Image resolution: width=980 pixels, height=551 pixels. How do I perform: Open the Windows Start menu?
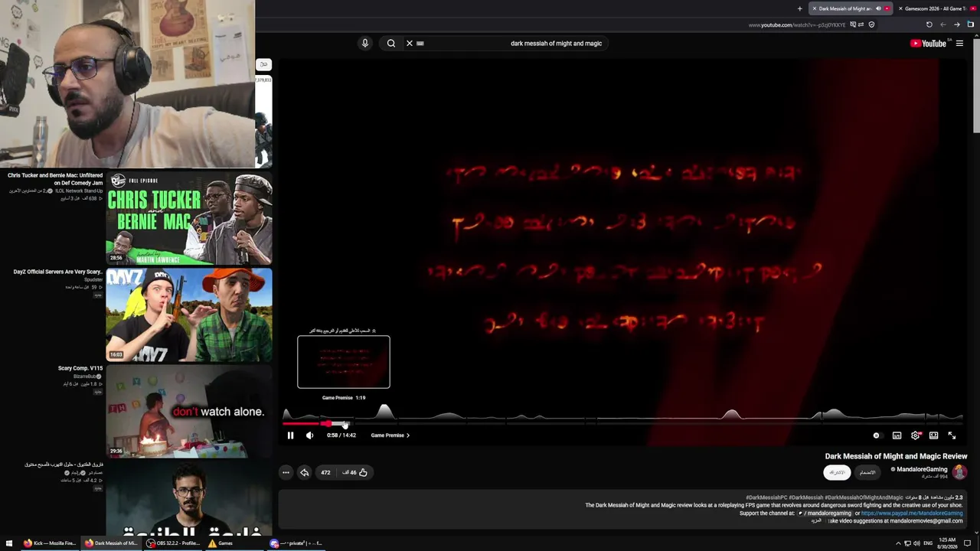[8, 543]
